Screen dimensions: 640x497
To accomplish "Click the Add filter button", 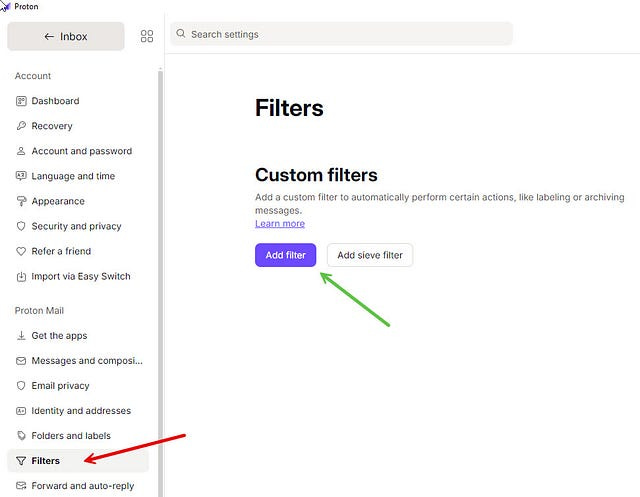I will 286,255.
